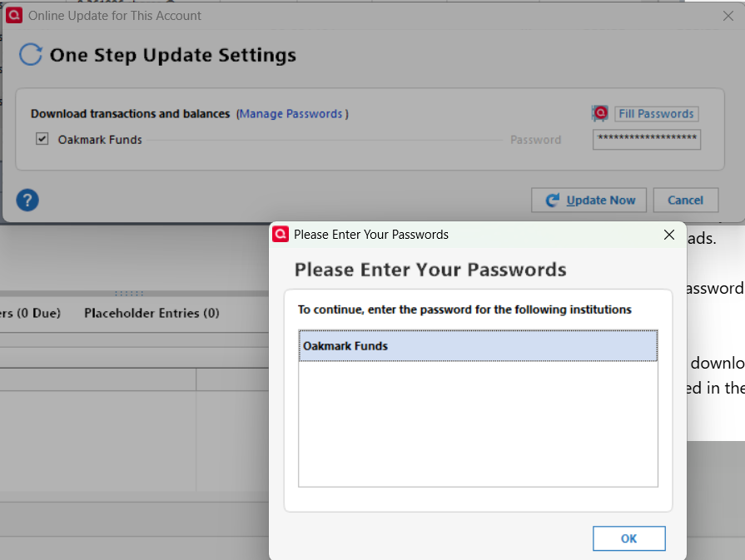The height and width of the screenshot is (560, 745).
Task: Click the Fill Passwords button
Action: tap(656, 114)
